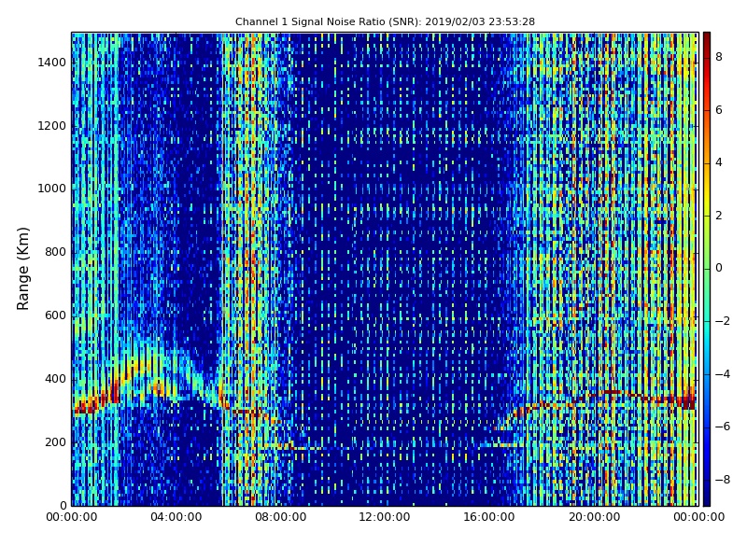This screenshot has height=560, width=747.
Task: Click the plot title Channel 1 Signal Noise Ratio
Action: click(385, 21)
